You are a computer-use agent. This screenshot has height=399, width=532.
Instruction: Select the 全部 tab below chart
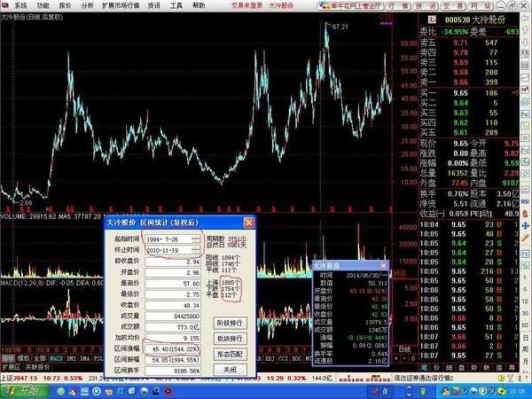point(40,358)
